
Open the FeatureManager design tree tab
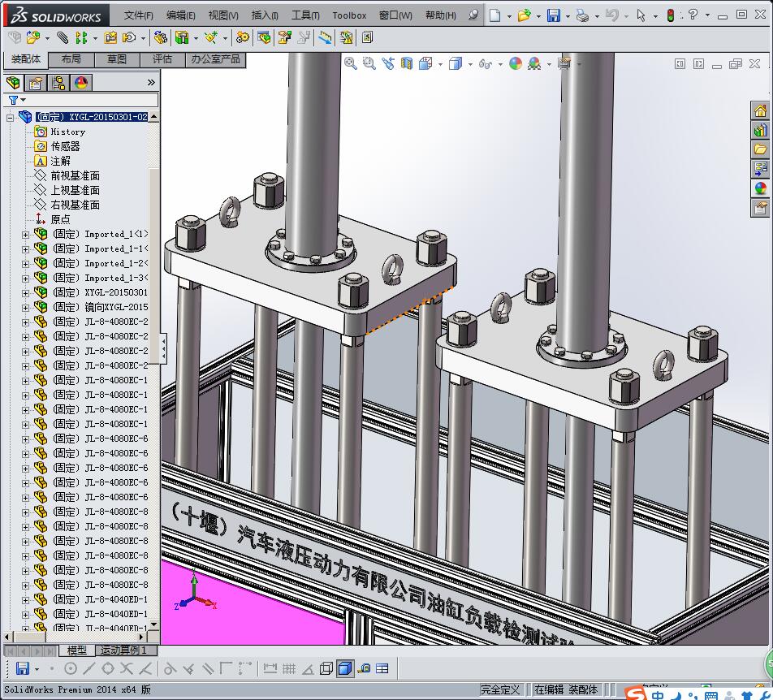click(x=13, y=83)
